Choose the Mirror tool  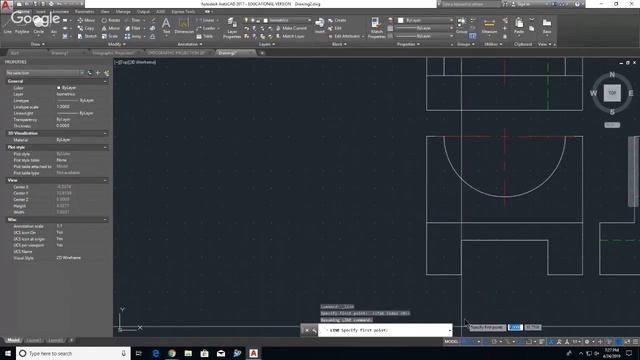coord(111,28)
